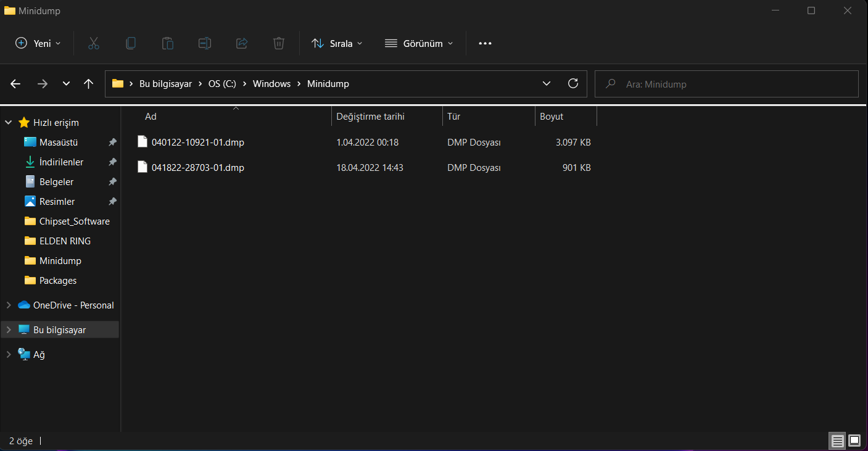Image resolution: width=868 pixels, height=451 pixels.
Task: Click the Delete trash can icon
Action: (279, 43)
